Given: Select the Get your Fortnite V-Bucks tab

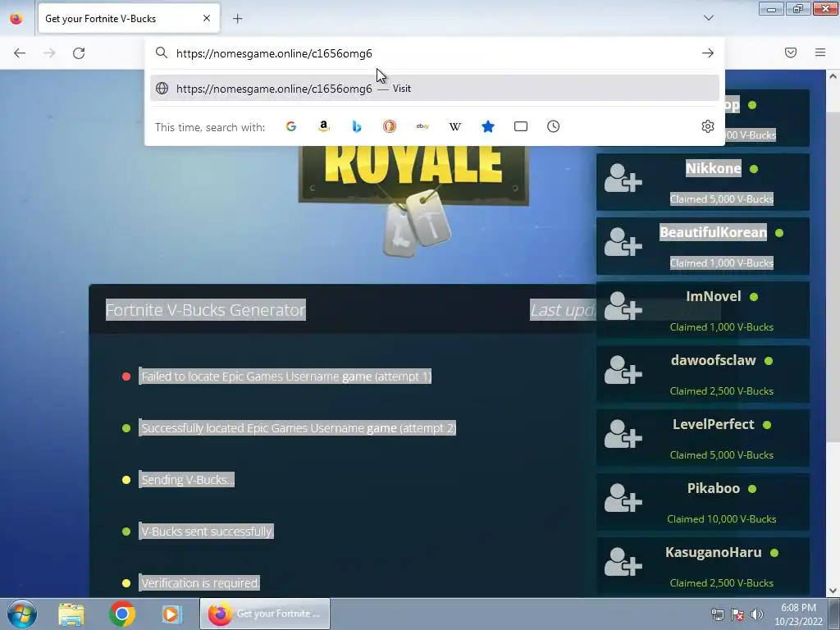Looking at the screenshot, I should pyautogui.click(x=129, y=19).
